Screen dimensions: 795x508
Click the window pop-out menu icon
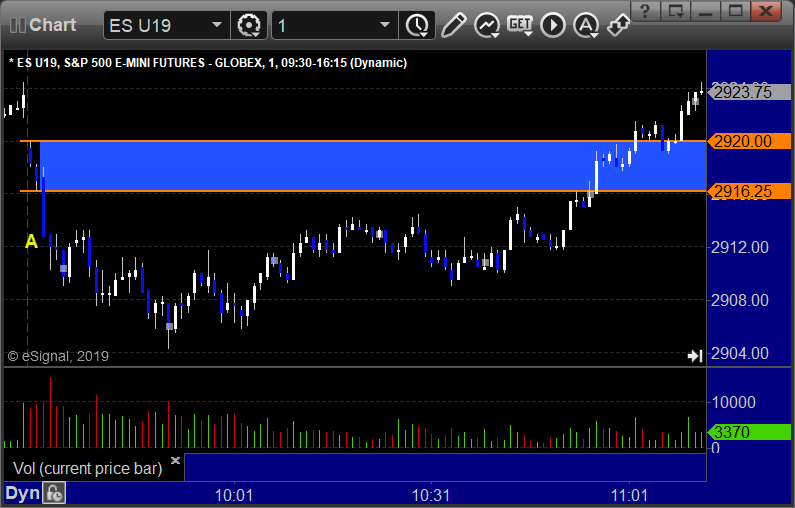click(x=676, y=11)
